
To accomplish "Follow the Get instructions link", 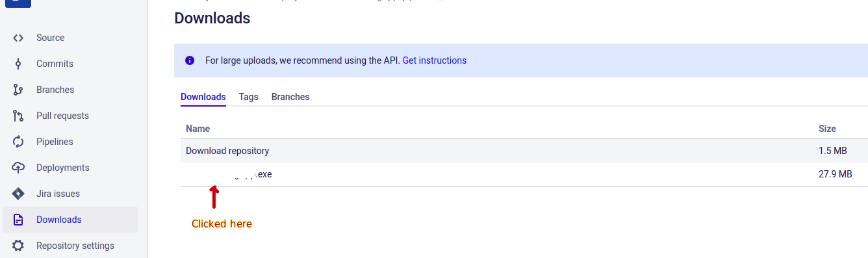I will pos(435,60).
